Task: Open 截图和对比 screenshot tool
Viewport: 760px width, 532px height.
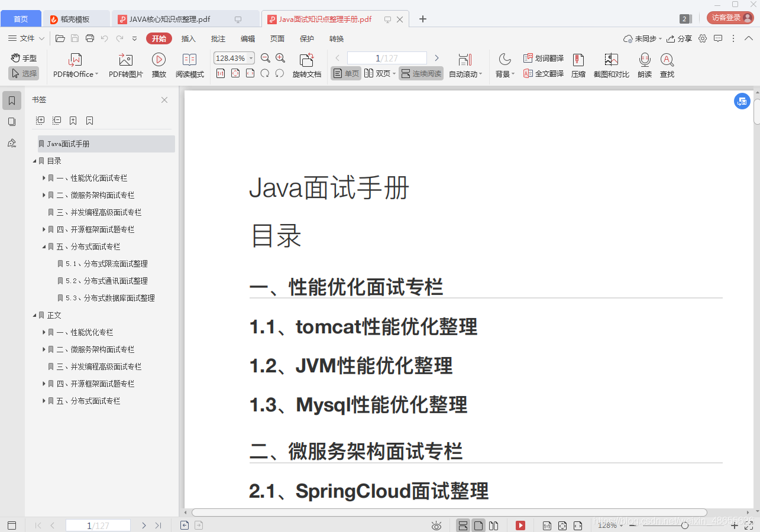Action: [612, 66]
